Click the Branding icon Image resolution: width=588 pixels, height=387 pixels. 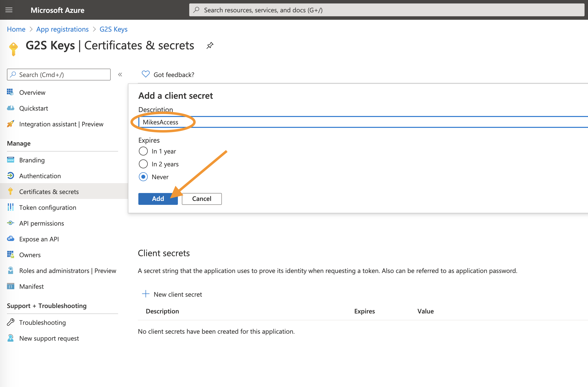10,160
